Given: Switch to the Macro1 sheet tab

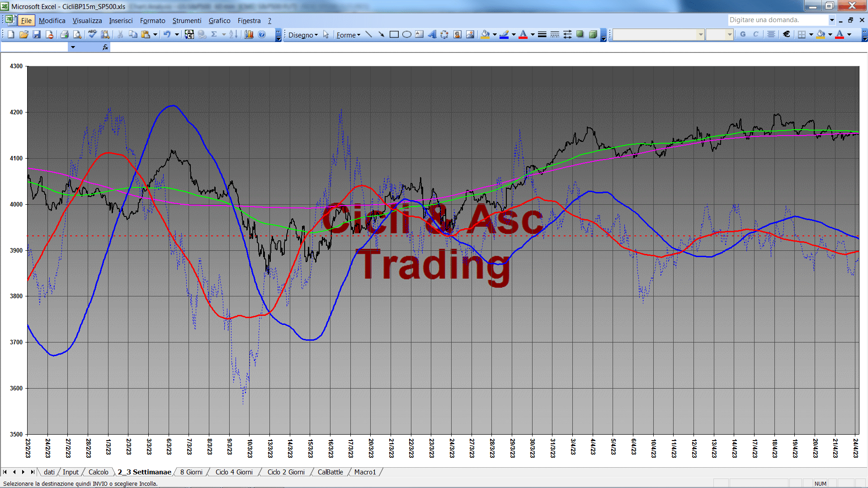Looking at the screenshot, I should (365, 472).
